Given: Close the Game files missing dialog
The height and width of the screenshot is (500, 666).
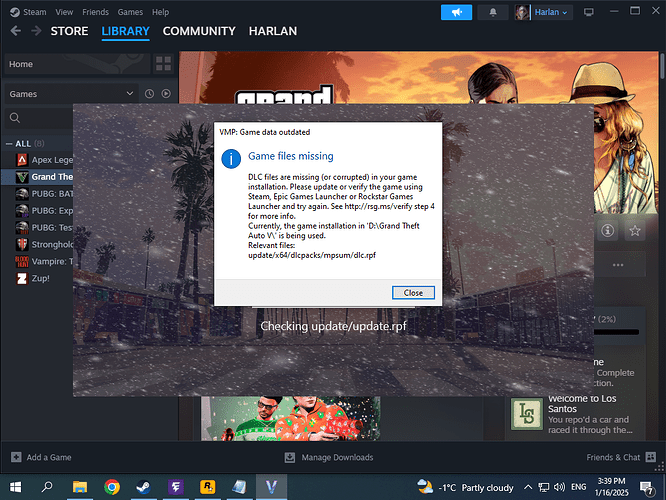Looking at the screenshot, I should [x=413, y=292].
